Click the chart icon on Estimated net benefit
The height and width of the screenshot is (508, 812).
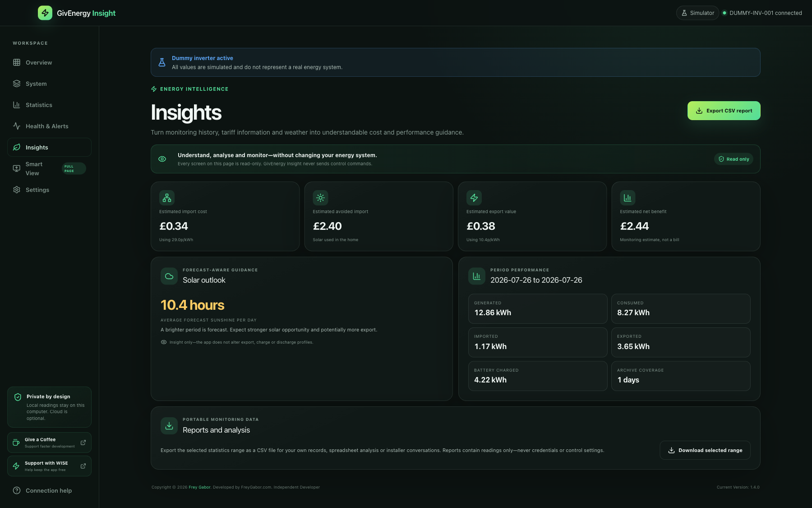pos(627,198)
